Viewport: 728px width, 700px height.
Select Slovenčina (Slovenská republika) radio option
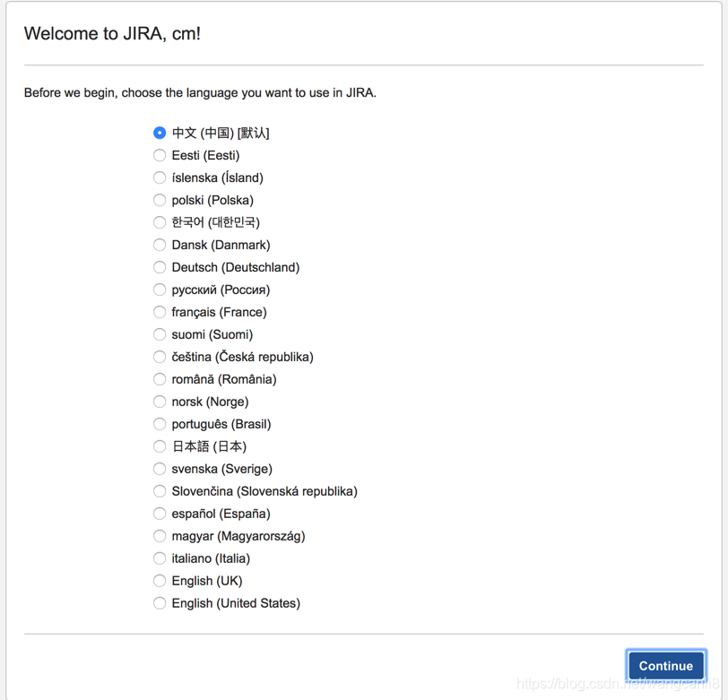(160, 491)
